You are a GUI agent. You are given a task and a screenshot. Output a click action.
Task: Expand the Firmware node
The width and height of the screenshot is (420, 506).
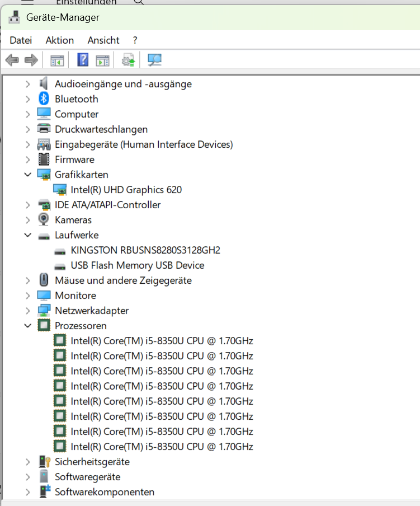pyautogui.click(x=28, y=160)
